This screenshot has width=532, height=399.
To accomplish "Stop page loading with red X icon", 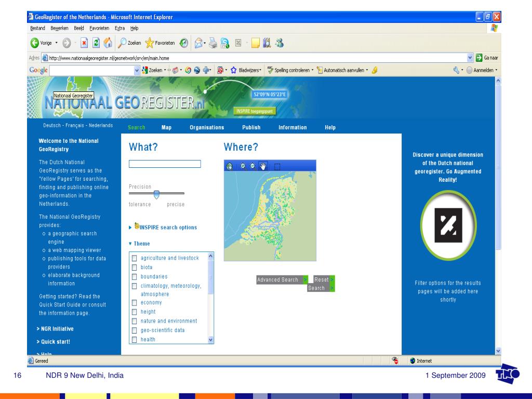I will tap(84, 43).
